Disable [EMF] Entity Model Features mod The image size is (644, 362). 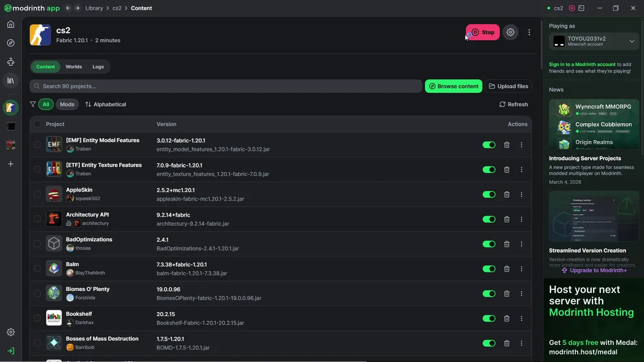(489, 145)
